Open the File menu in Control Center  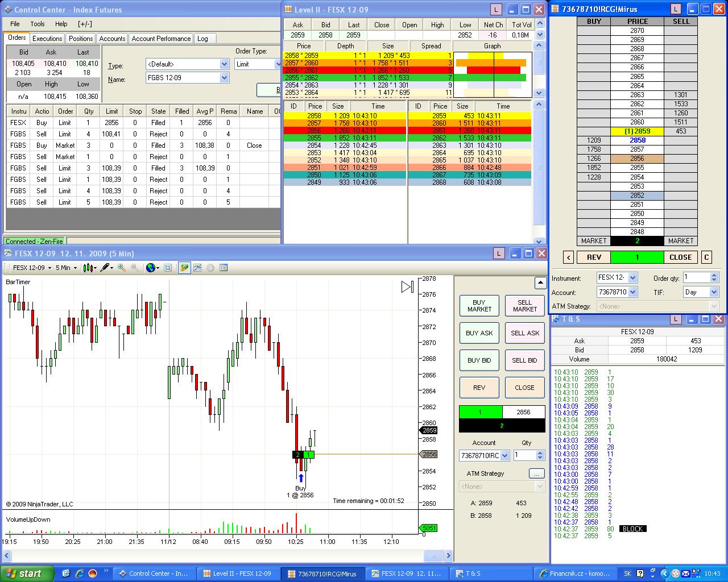point(15,24)
